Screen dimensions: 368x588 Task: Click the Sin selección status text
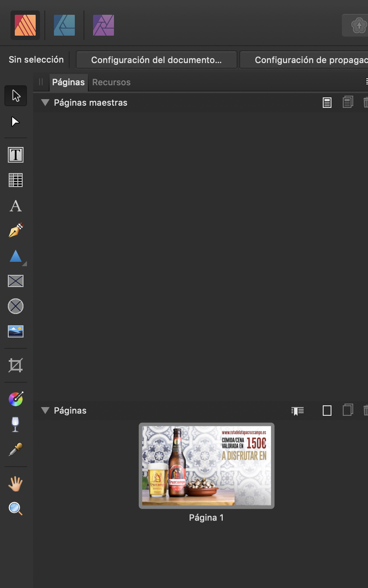point(36,60)
